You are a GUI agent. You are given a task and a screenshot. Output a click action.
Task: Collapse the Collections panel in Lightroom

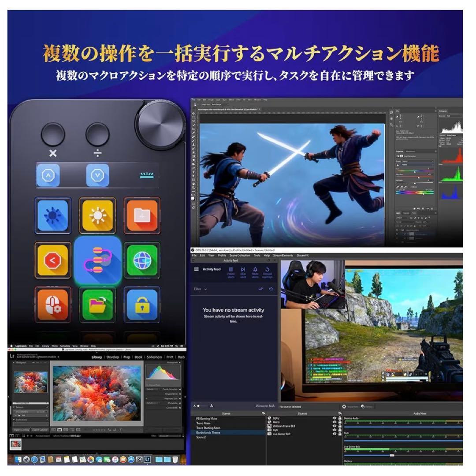click(14, 420)
